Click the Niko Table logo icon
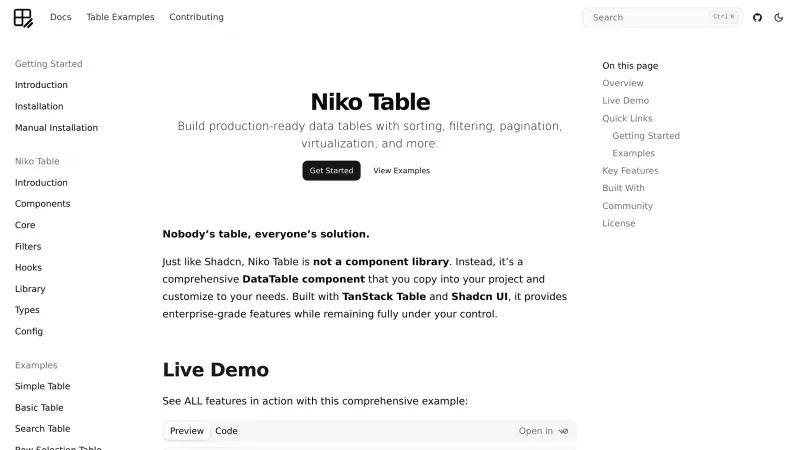This screenshot has width=800, height=450. [23, 17]
